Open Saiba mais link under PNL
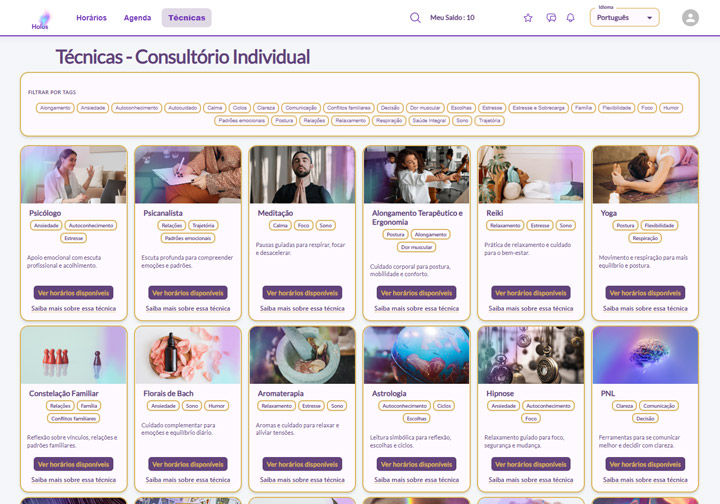 click(x=645, y=480)
